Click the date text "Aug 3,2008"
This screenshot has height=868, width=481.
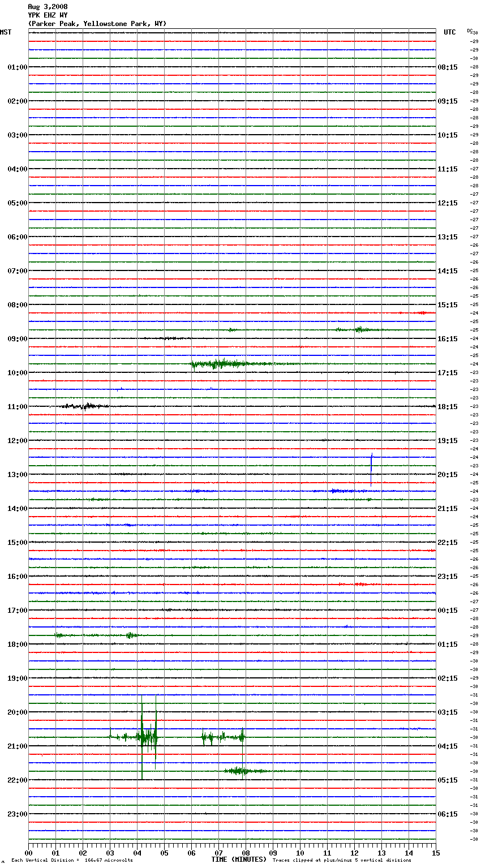(48, 7)
